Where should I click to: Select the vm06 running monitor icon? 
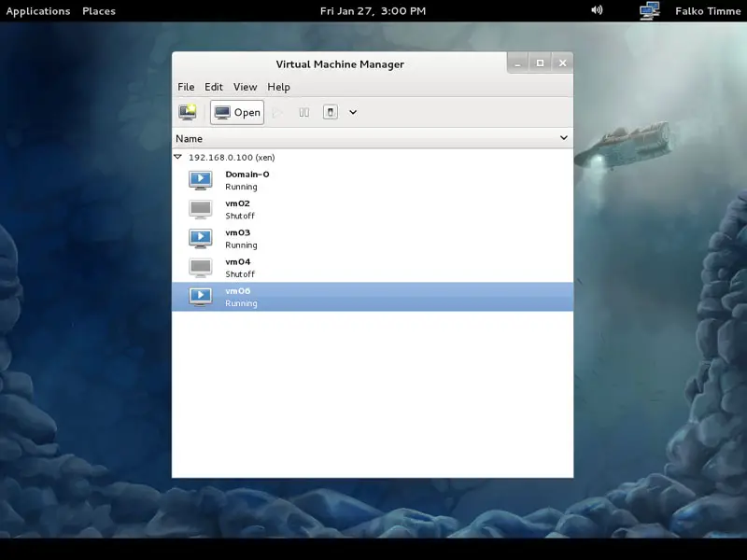(x=201, y=296)
